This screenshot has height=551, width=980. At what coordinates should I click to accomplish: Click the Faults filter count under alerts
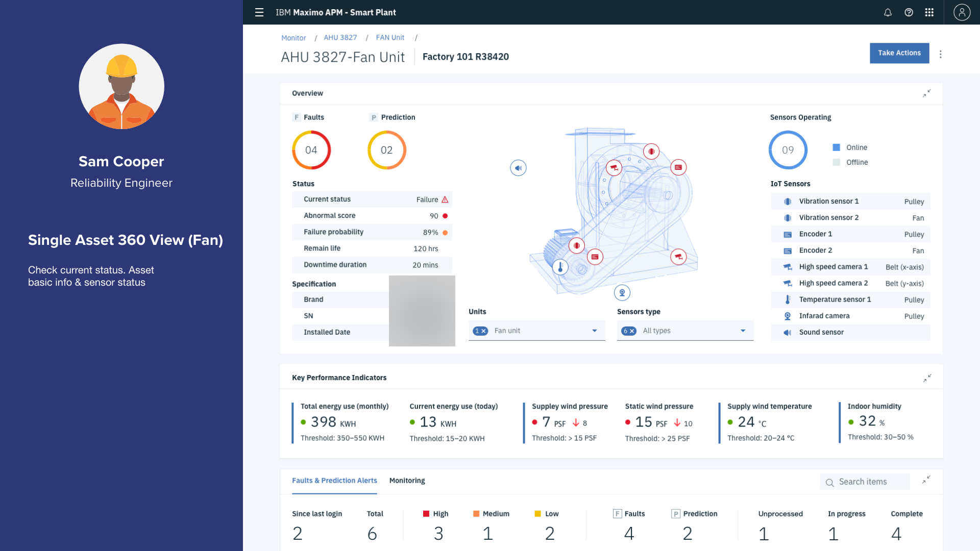[x=629, y=534]
